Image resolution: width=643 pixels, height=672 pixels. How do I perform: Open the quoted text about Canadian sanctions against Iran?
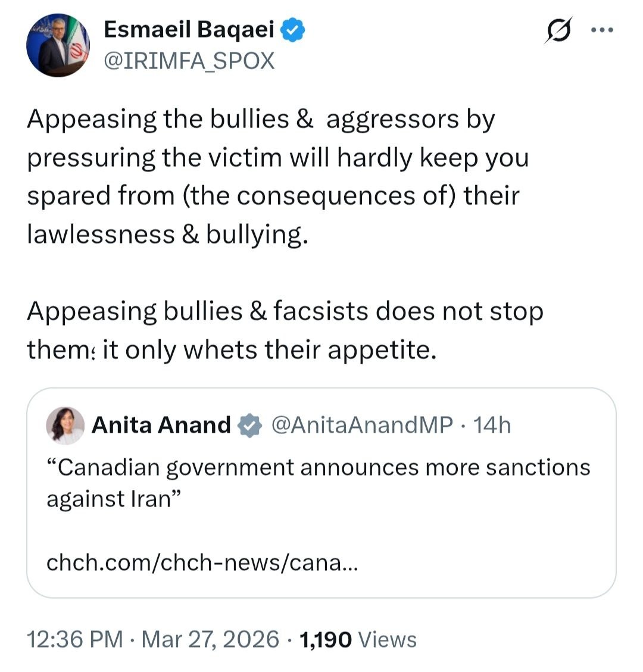318,482
